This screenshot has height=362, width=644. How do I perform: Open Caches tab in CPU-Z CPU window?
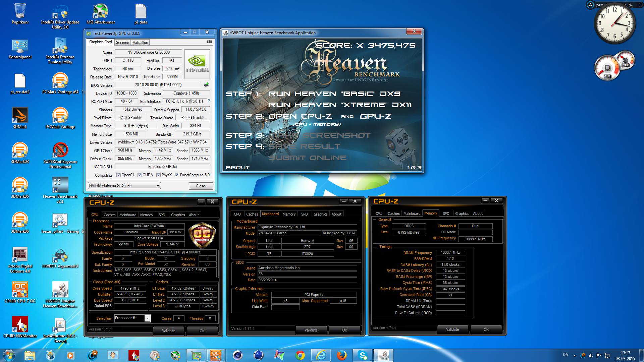(x=109, y=215)
